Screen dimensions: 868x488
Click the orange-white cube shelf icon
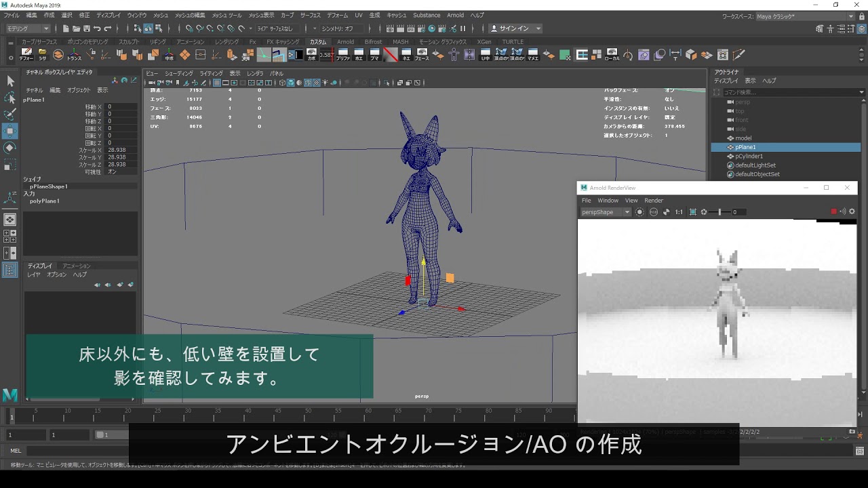pos(691,54)
